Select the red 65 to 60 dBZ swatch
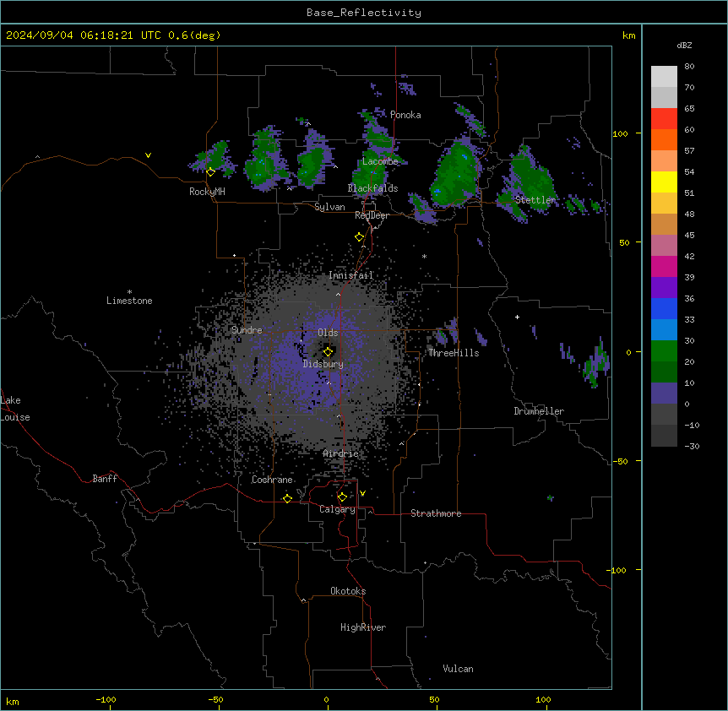The image size is (728, 711). (x=664, y=119)
